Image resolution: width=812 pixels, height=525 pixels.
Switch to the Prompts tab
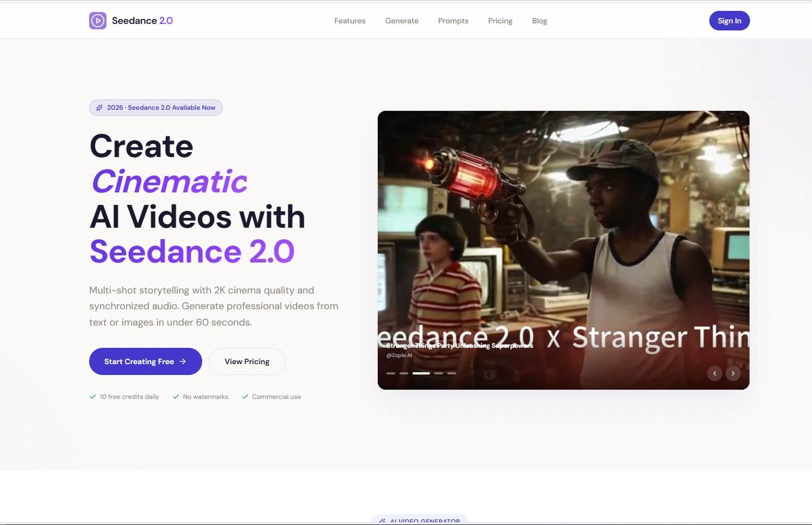[x=453, y=21]
